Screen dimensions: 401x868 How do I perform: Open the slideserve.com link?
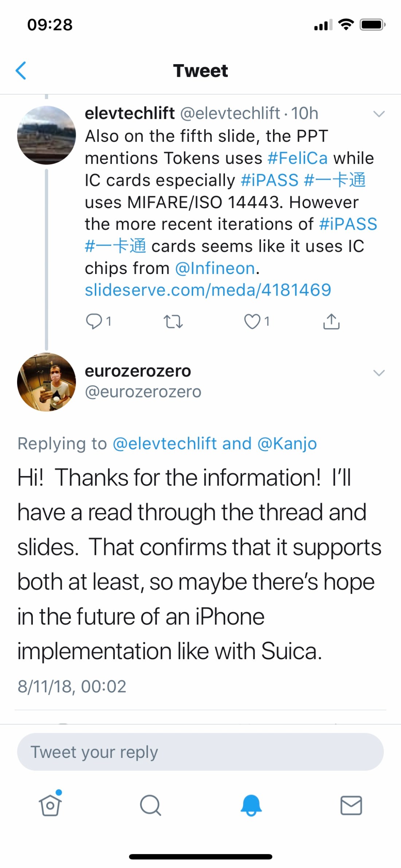coord(208,290)
